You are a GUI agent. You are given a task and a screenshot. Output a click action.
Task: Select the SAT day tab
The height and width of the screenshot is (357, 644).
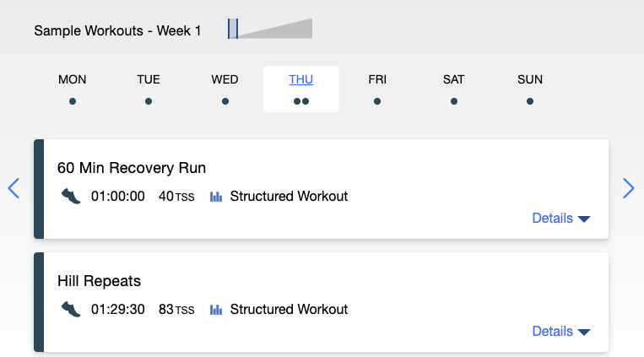453,80
